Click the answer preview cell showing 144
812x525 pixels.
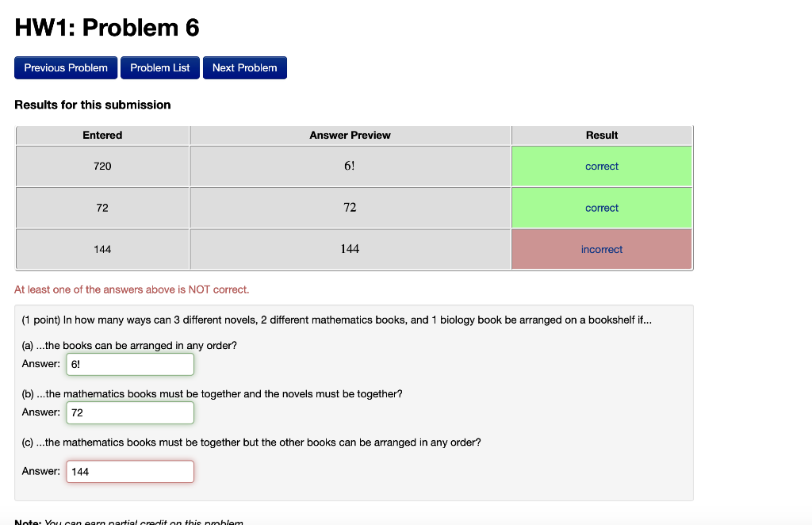coord(350,249)
